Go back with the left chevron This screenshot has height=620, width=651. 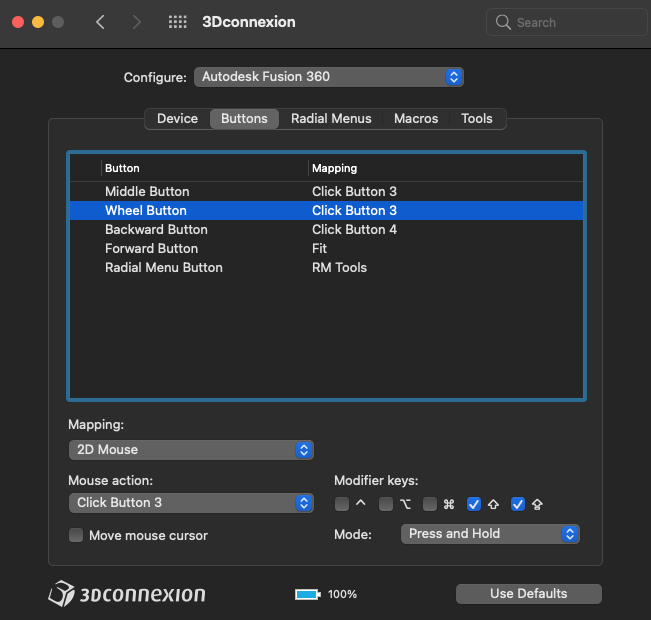click(x=100, y=22)
